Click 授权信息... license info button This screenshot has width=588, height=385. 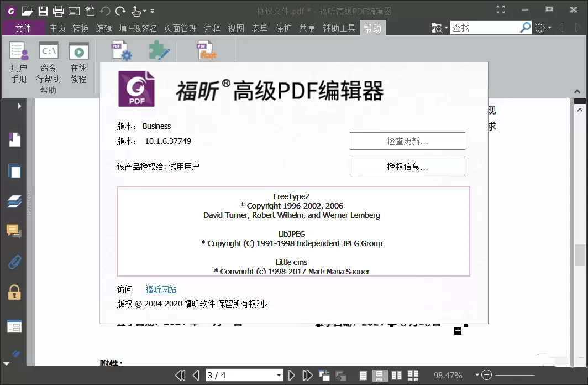407,167
